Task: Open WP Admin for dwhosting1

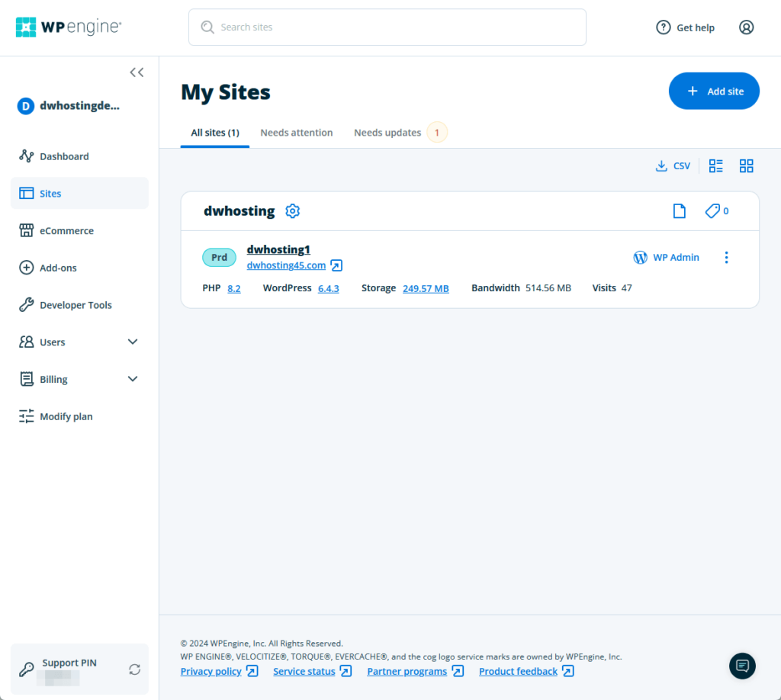Action: [x=666, y=258]
